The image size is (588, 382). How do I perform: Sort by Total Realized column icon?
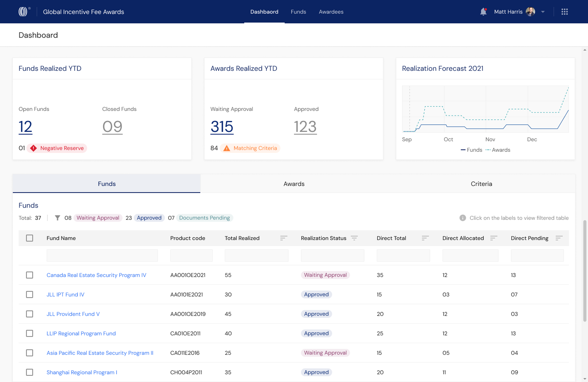pyautogui.click(x=284, y=238)
